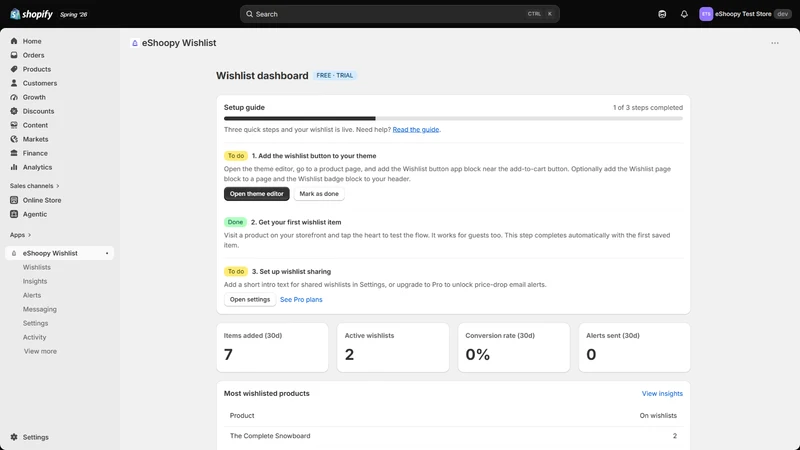The height and width of the screenshot is (450, 800).
Task: Open the Home icon in sidebar
Action: point(14,41)
